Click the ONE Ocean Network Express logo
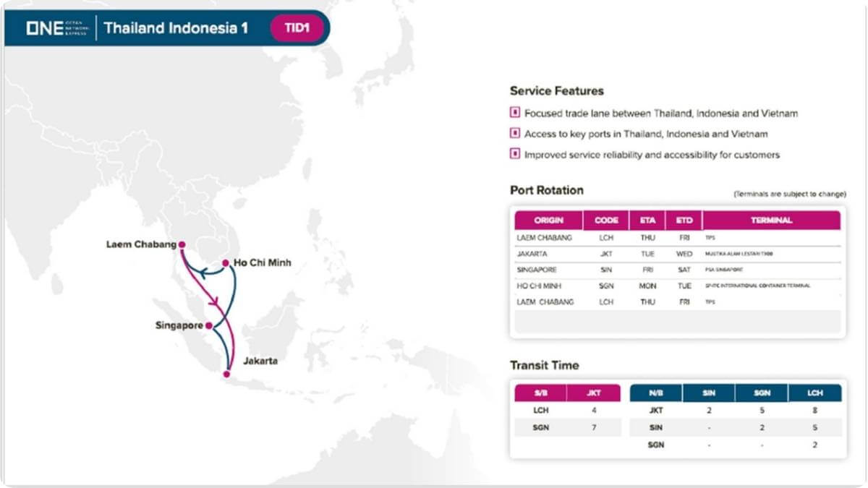Viewport: 868px width, 488px height. [x=56, y=28]
